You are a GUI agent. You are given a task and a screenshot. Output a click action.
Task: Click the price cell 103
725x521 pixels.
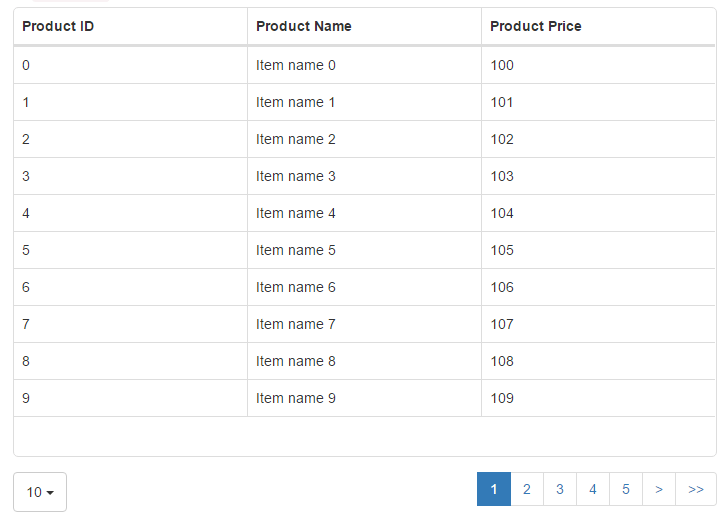[x=598, y=176]
